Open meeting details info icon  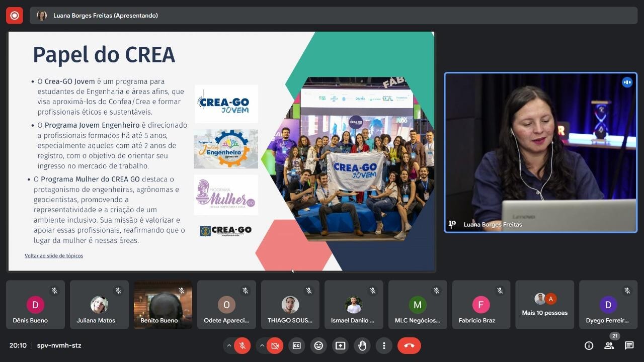(589, 345)
